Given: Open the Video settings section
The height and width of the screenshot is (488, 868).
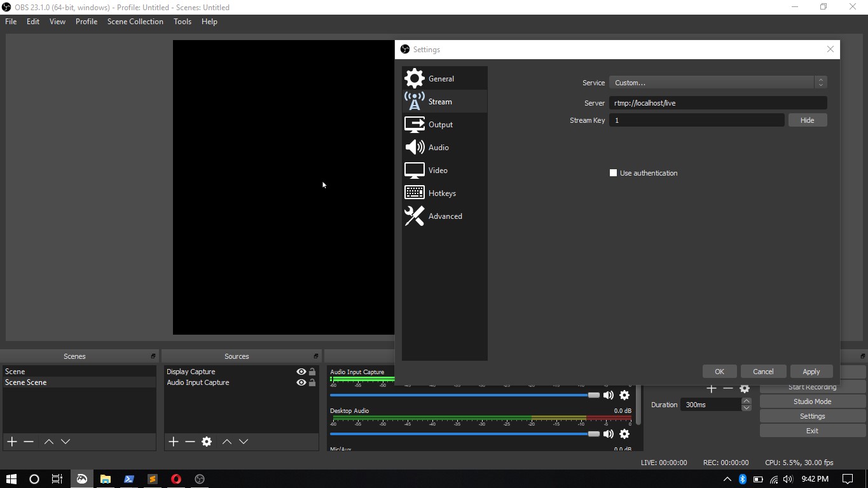Looking at the screenshot, I should pyautogui.click(x=444, y=171).
